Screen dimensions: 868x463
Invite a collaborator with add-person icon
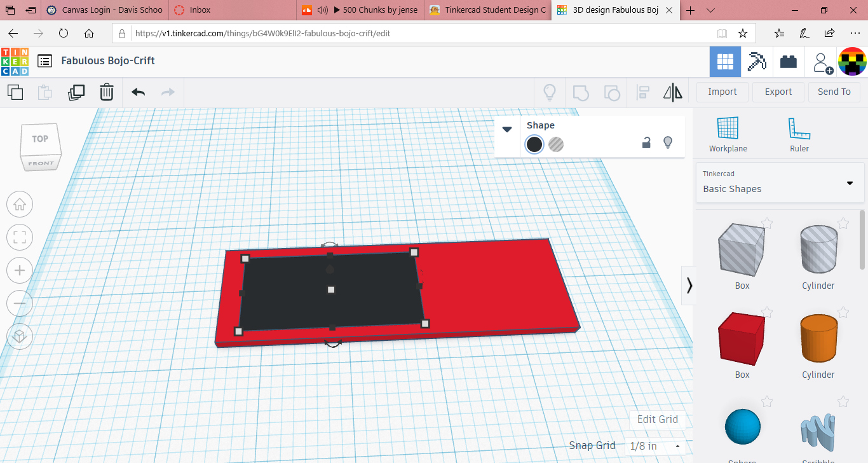click(823, 62)
